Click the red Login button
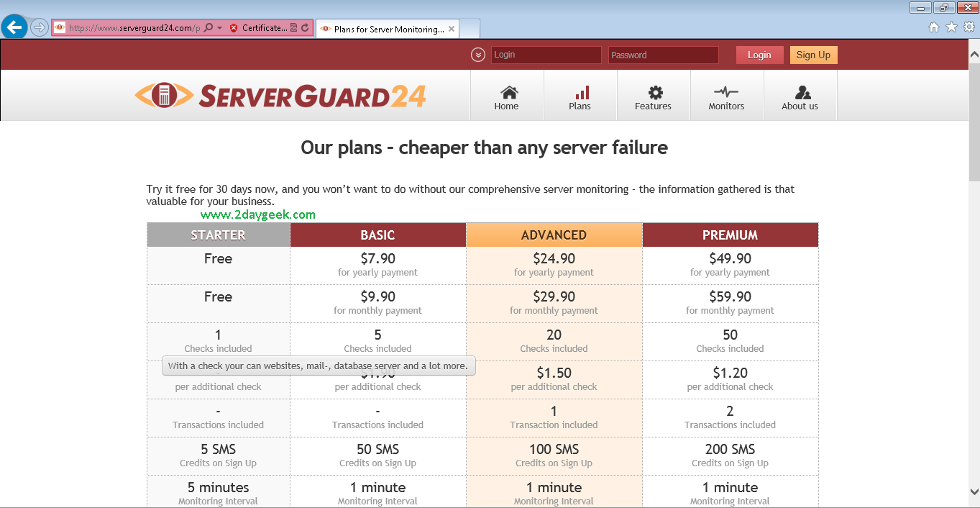Viewport: 980px width, 508px height. [759, 55]
